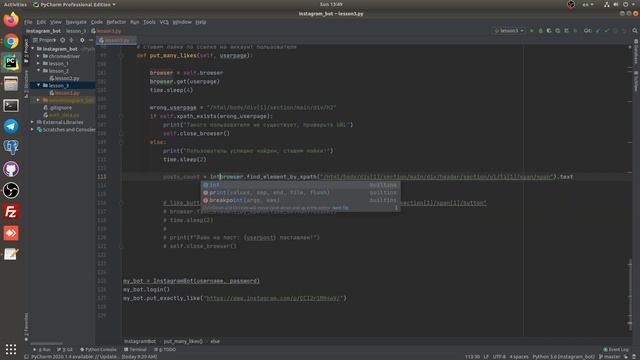640x360 pixels.
Task: Click the '4 spaces' indent setting in status bar
Action: 519,357
